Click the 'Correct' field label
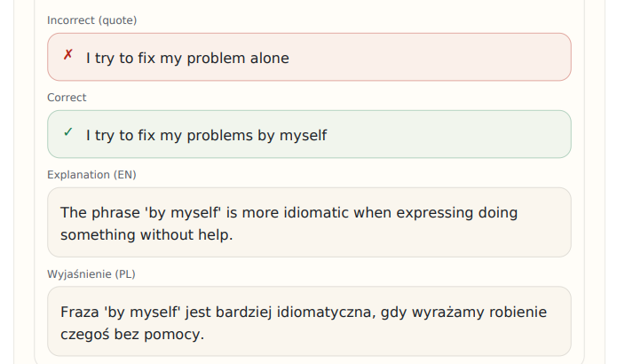625x364 pixels. point(67,98)
